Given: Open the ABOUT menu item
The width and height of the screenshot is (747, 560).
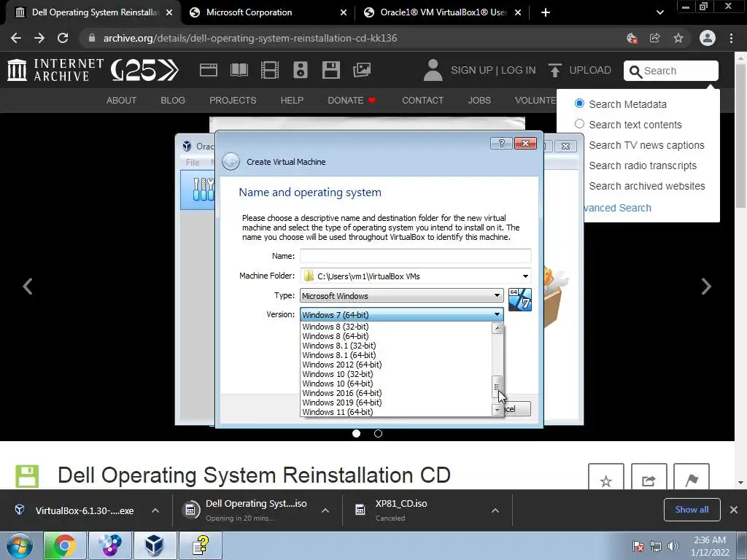Looking at the screenshot, I should (x=121, y=101).
